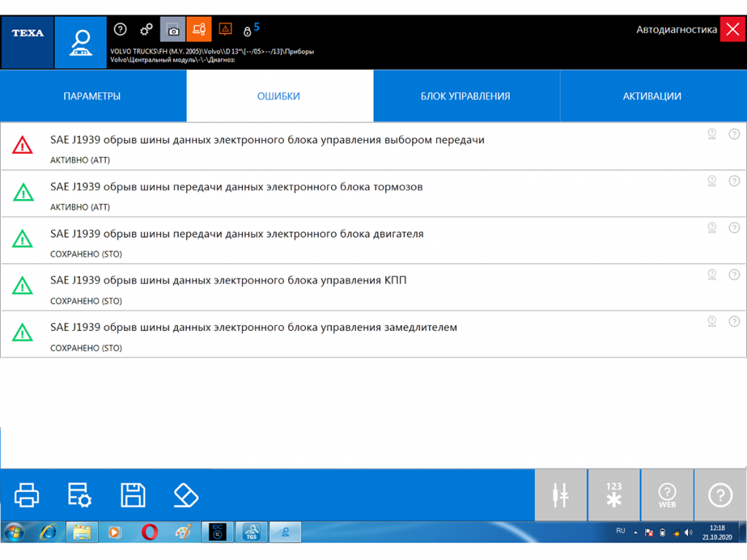Viewport: 747px width, 560px height.
Task: Open the БЛОК УПРАВЛЕНИЯ tab
Action: tap(465, 96)
